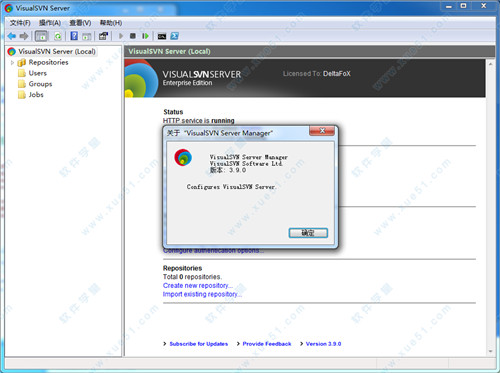Open the 文件(F) menu
The image size is (500, 373).
tap(20, 23)
